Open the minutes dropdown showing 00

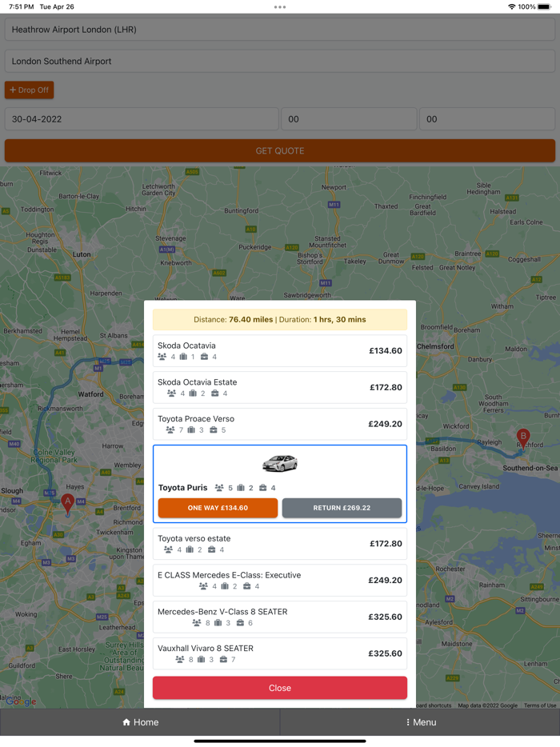[x=487, y=119]
